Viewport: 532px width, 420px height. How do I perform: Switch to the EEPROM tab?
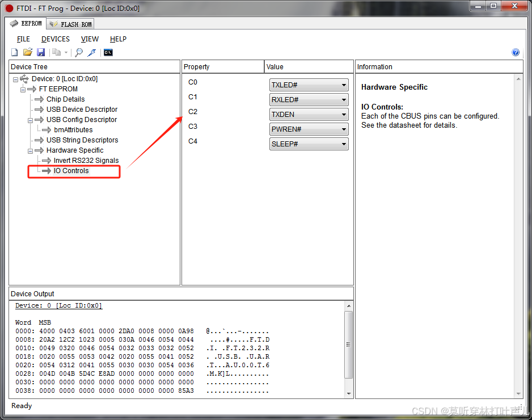pos(26,23)
